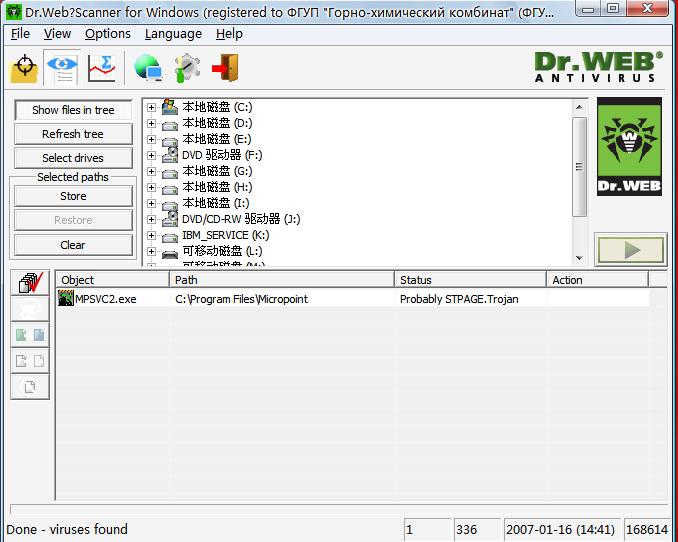Expand the 本地磁盘 (H:) drive node
The height and width of the screenshot is (542, 678).
point(151,187)
